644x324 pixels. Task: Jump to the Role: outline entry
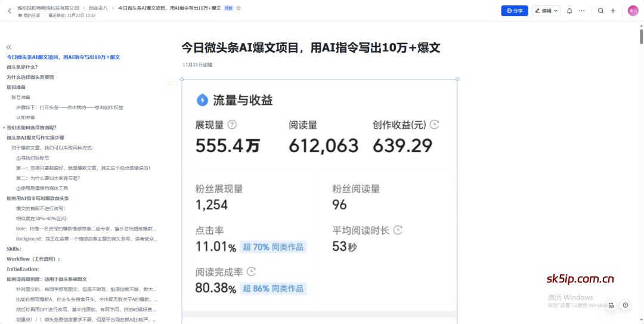86,229
